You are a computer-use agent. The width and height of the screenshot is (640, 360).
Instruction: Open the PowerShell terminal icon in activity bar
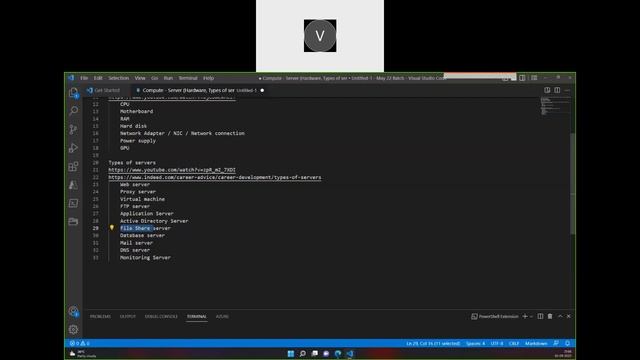coord(73,203)
